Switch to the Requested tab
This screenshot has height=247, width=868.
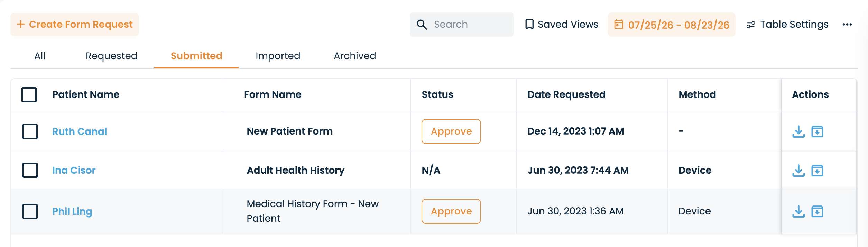click(111, 56)
